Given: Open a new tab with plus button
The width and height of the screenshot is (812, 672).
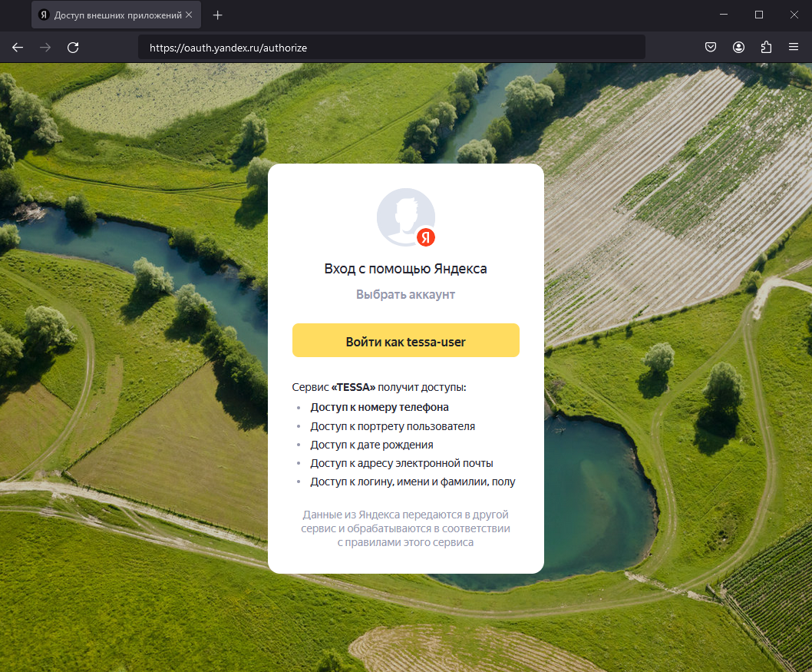Looking at the screenshot, I should point(218,15).
